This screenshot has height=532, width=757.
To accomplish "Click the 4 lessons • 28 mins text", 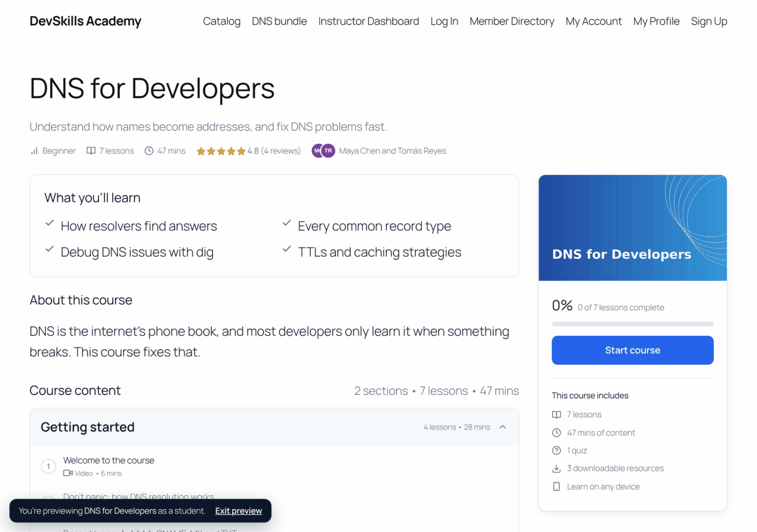I will click(x=457, y=427).
